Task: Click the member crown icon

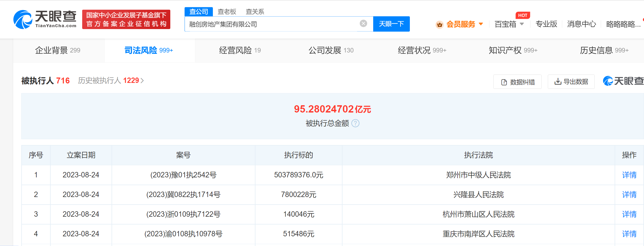Action: [439, 24]
